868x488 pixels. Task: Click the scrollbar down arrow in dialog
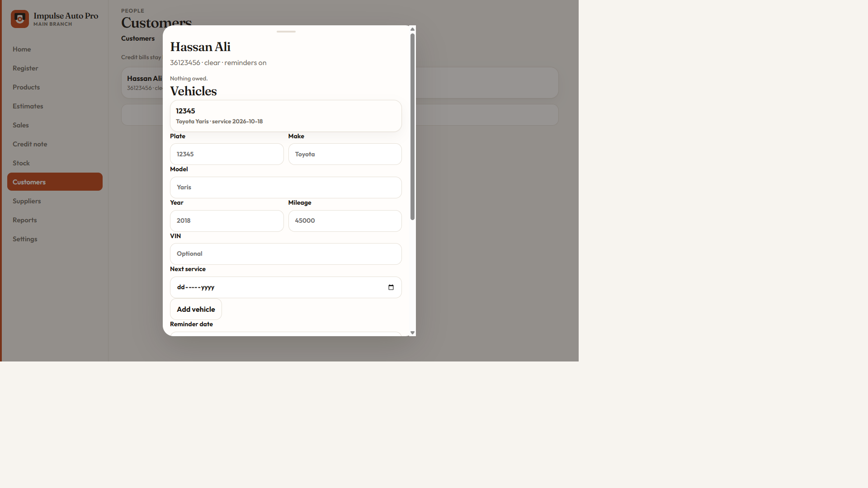coord(412,333)
